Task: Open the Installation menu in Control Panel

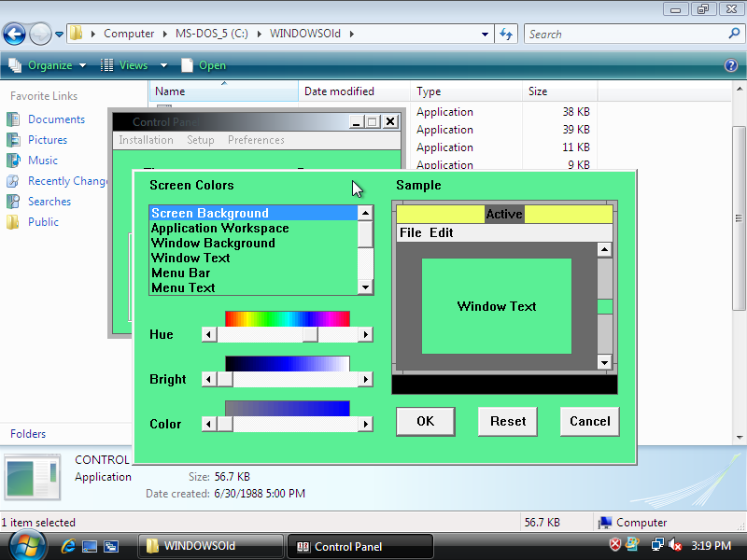Action: click(x=146, y=140)
